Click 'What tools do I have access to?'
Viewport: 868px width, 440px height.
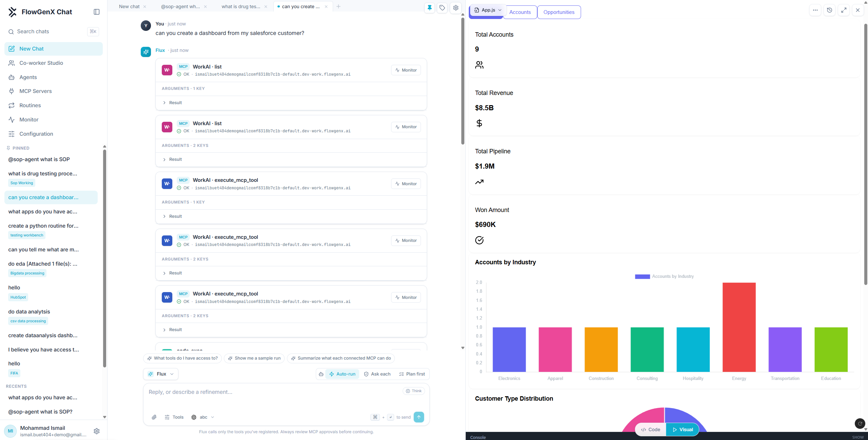click(x=182, y=358)
